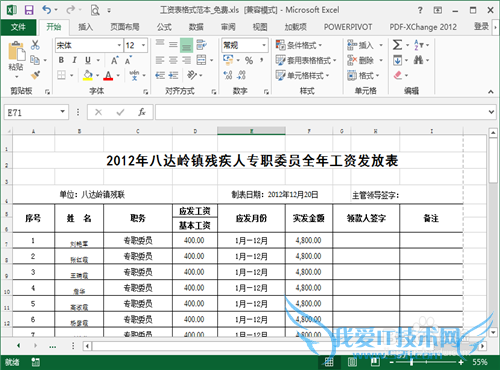Align text to vertical middle
The width and height of the screenshot is (500, 370).
[x=173, y=44]
